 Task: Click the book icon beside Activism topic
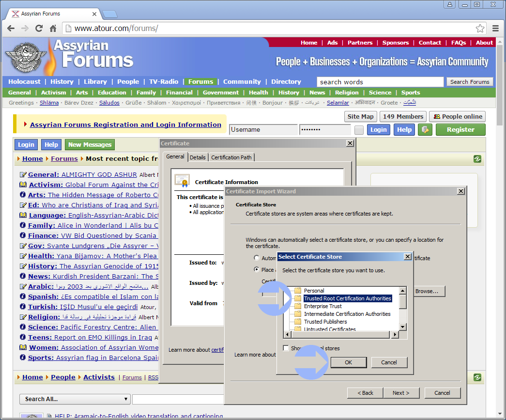tap(23, 185)
